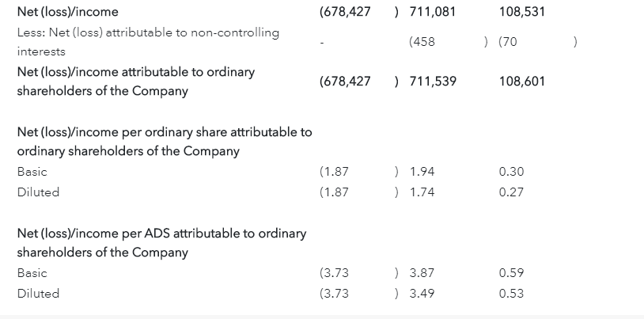Click the 1.94 basic per share value
The image size is (644, 319).
point(422,172)
